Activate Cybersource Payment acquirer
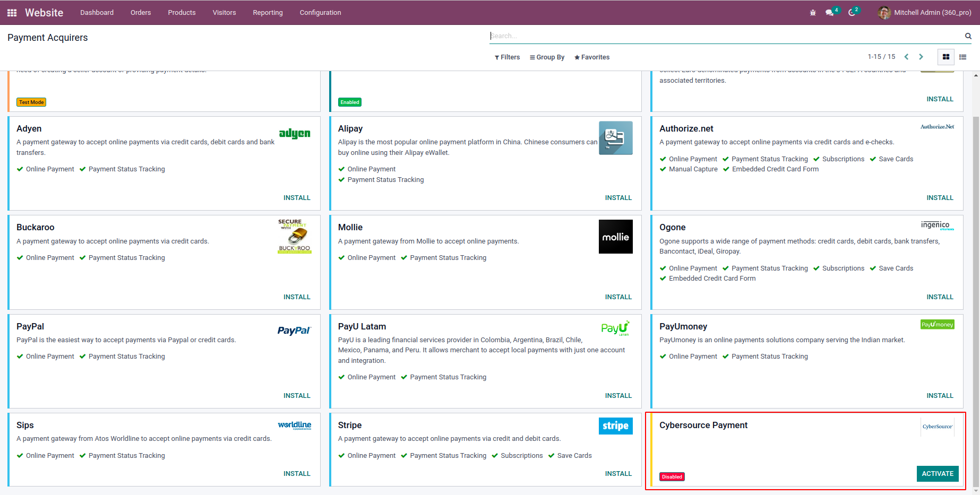The height and width of the screenshot is (495, 980). (937, 474)
